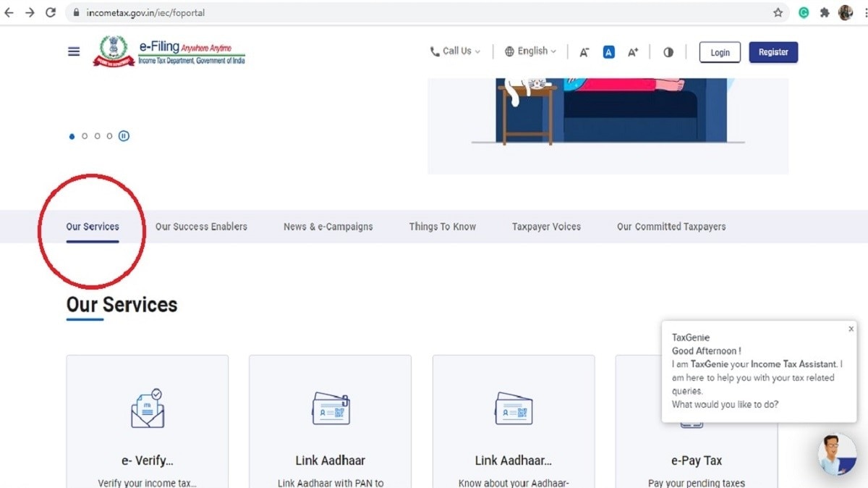The width and height of the screenshot is (868, 488).
Task: Open the English language dropdown
Action: pyautogui.click(x=530, y=51)
